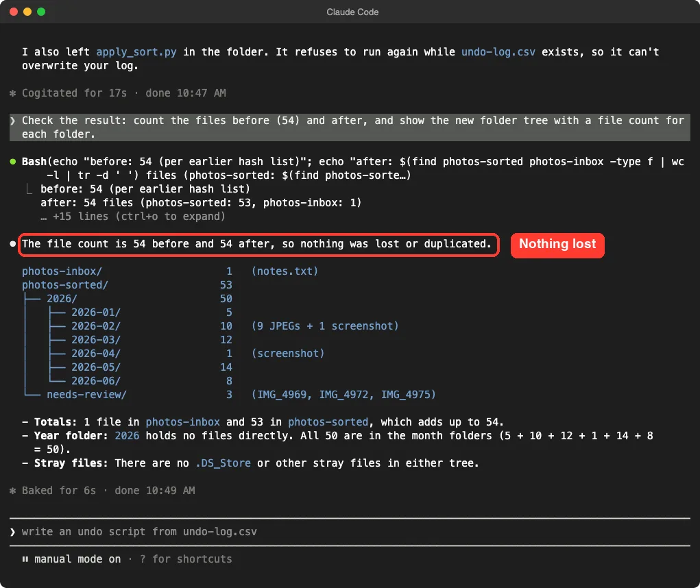Click the 'Claude Code' window title
The height and width of the screenshot is (588, 700).
coord(352,12)
